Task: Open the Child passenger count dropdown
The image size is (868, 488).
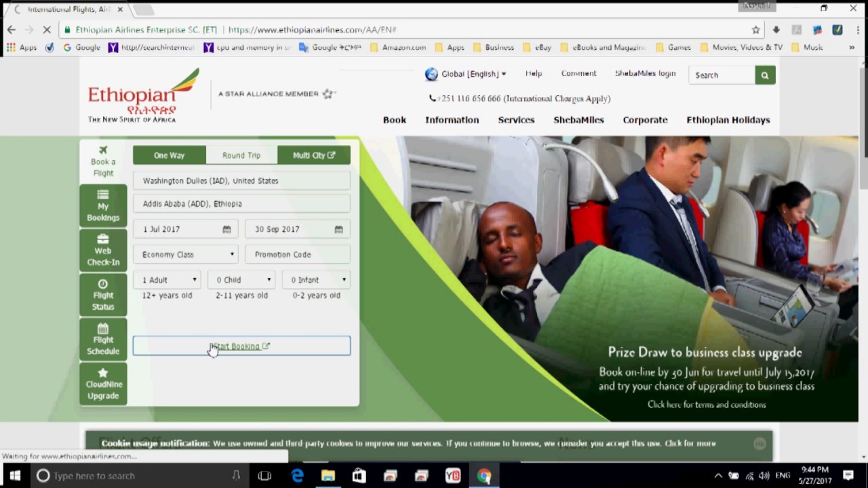Action: click(241, 280)
